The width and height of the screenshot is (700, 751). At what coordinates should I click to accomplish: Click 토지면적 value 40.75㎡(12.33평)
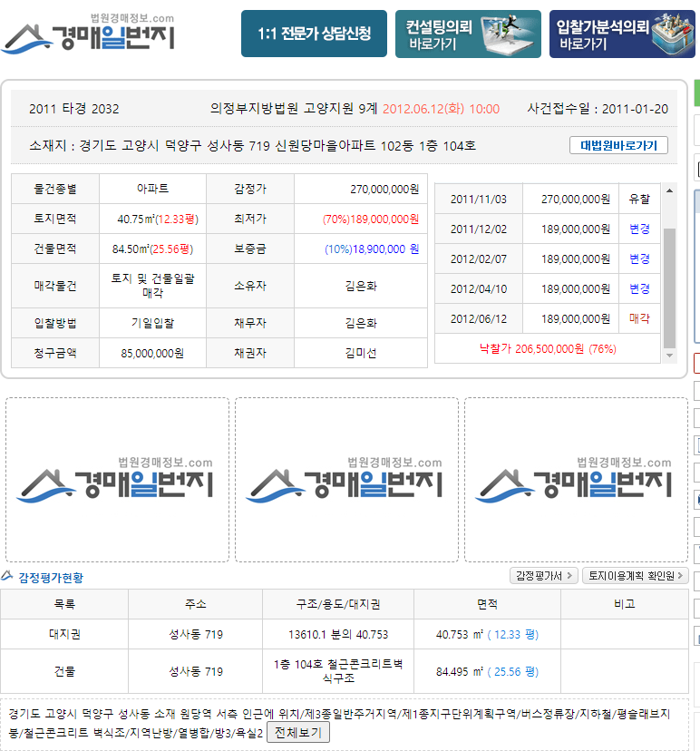(x=158, y=219)
